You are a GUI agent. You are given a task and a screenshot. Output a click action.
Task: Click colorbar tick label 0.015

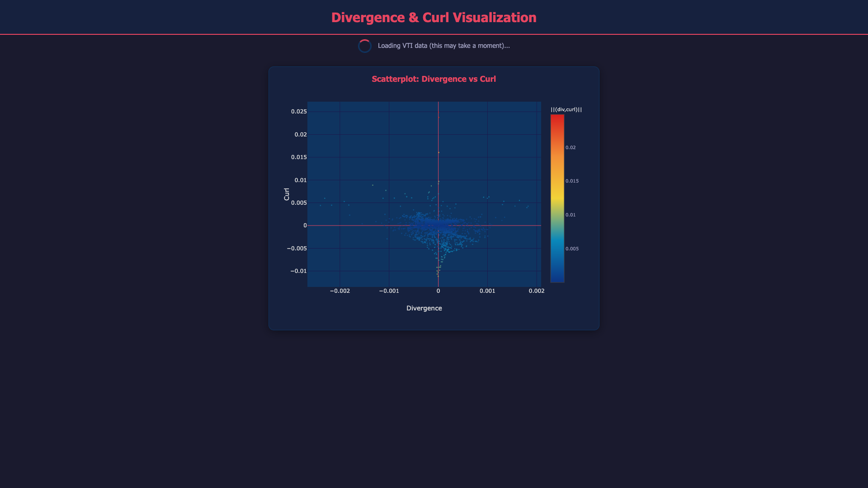click(x=572, y=181)
